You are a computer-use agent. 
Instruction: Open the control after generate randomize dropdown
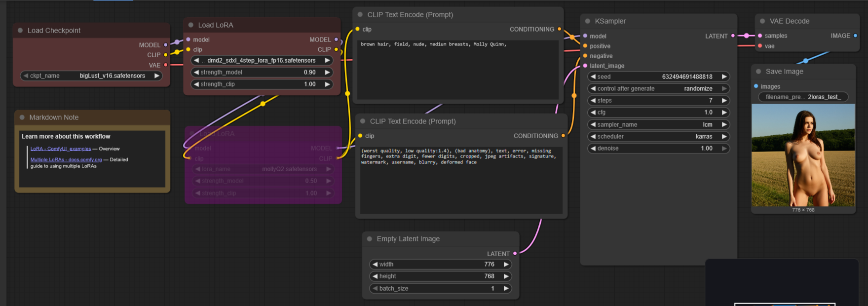[x=659, y=88]
